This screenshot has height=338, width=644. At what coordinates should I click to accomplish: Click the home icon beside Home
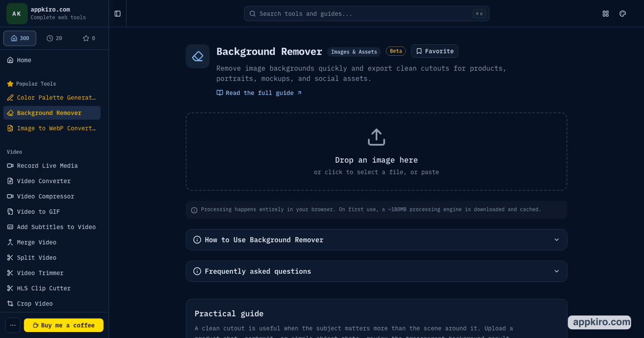10,60
